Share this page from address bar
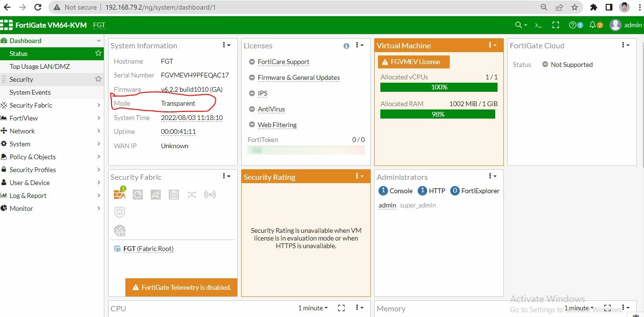644x317 pixels. (559, 7)
